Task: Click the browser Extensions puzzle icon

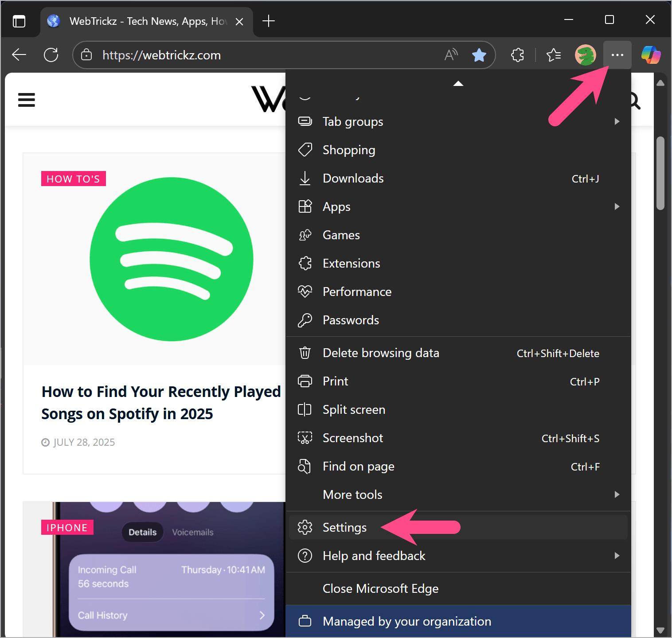Action: [517, 54]
